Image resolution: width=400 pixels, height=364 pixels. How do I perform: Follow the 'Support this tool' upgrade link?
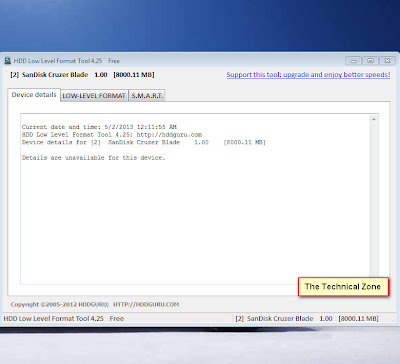[308, 75]
